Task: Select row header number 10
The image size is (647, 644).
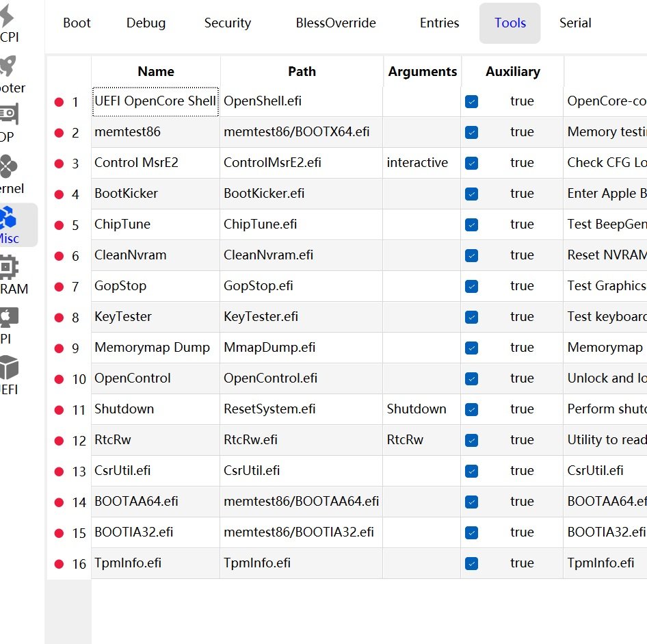Action: tap(79, 379)
